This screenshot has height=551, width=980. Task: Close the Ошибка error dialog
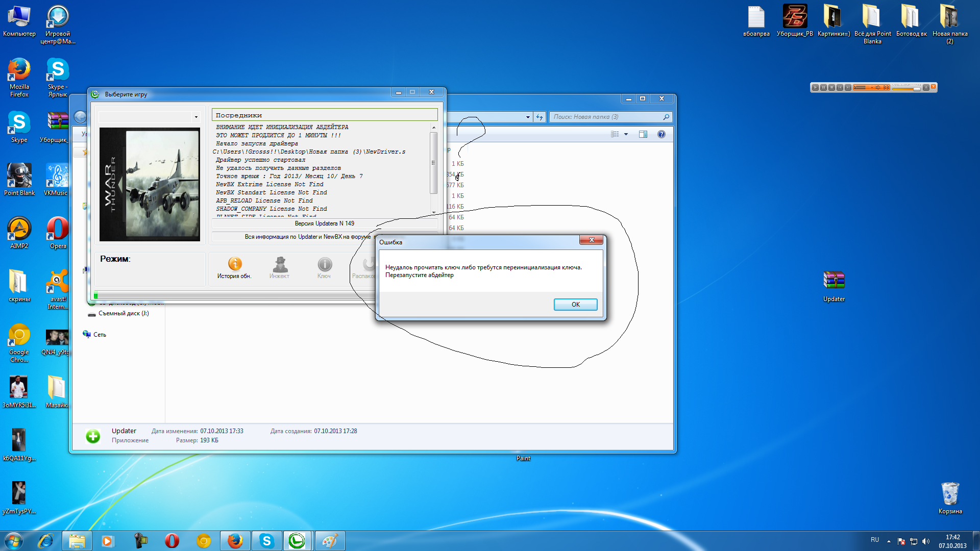pos(592,240)
